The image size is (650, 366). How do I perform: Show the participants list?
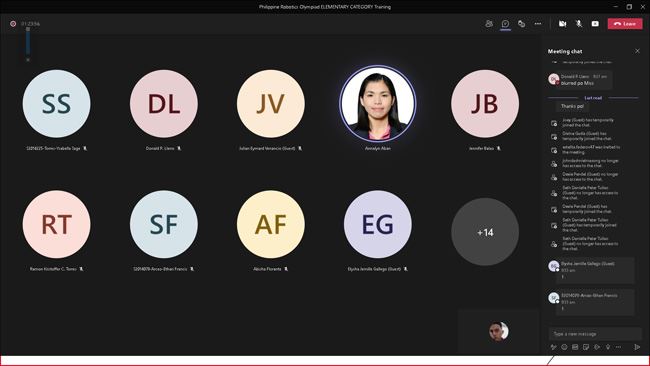click(x=489, y=24)
